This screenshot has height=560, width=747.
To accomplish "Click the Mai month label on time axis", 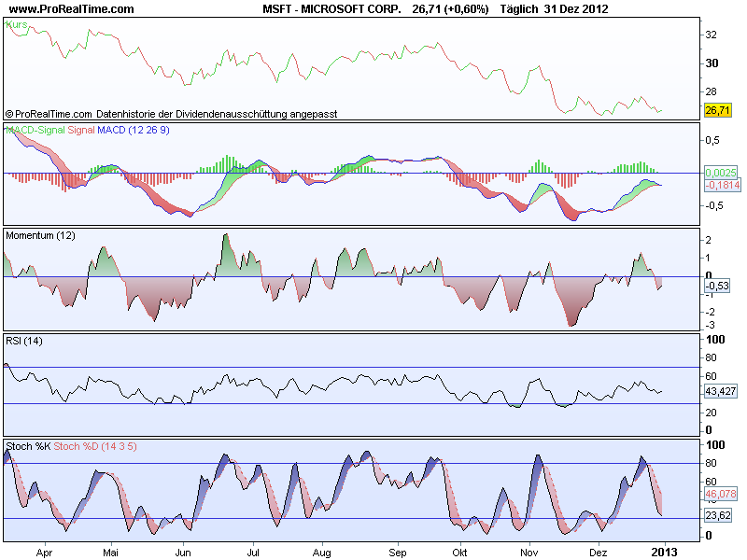I will (110, 553).
